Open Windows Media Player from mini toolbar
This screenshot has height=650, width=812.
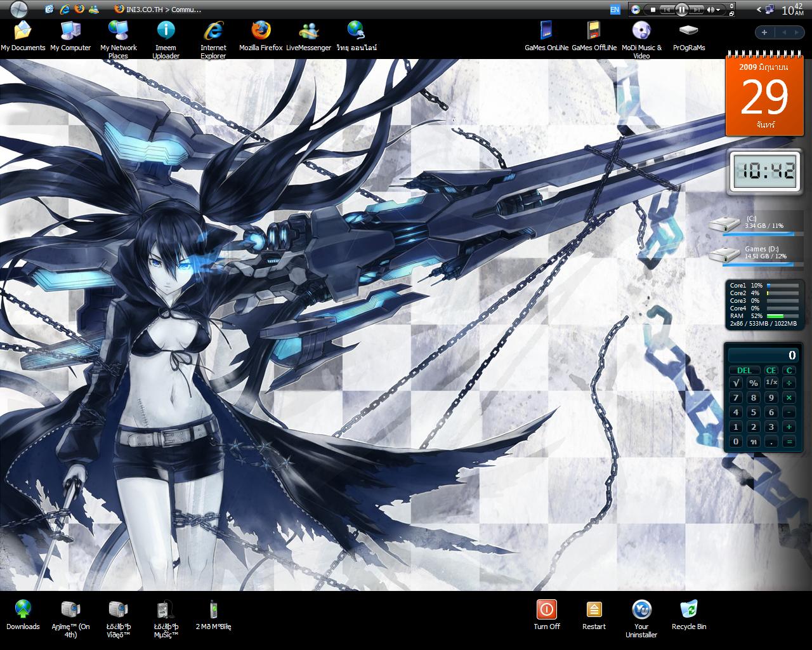click(x=635, y=10)
